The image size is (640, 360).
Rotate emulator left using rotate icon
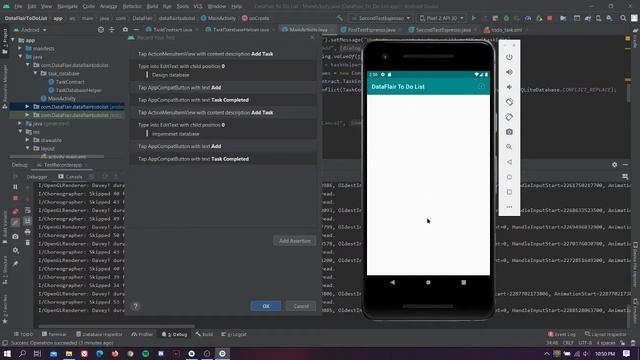(509, 102)
